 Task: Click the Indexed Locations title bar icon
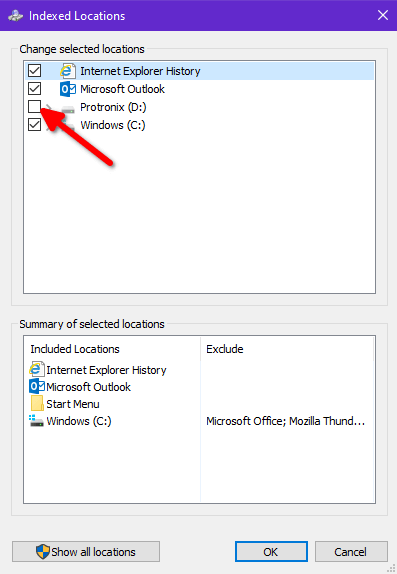coord(15,16)
